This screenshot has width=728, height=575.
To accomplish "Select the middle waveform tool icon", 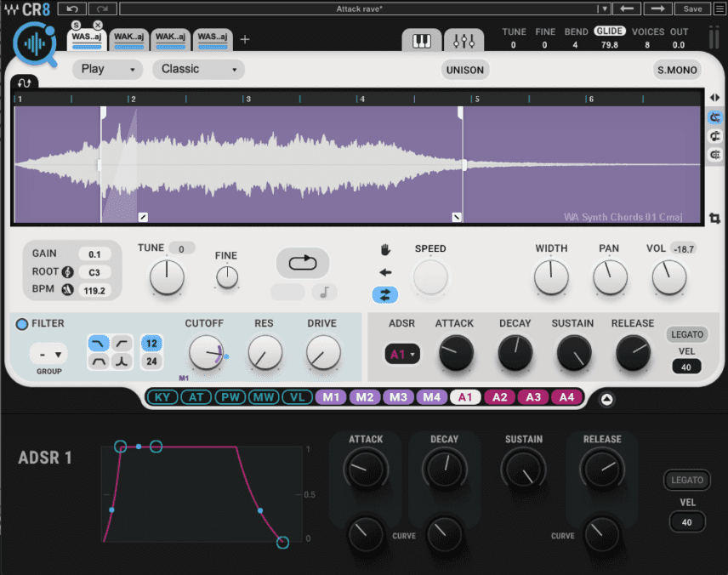I will (x=715, y=136).
